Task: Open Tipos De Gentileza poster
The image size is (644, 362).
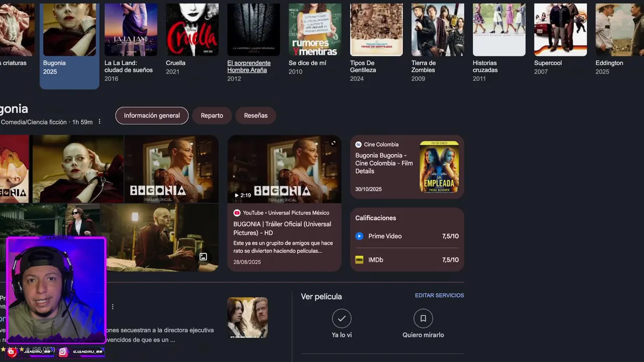Action: (x=376, y=29)
